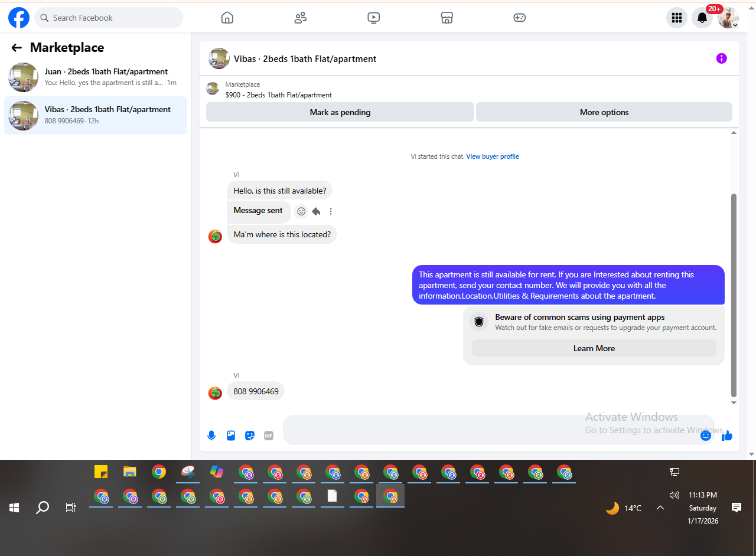Send a thumbs-up like
The height and width of the screenshot is (556, 756).
[x=727, y=436]
